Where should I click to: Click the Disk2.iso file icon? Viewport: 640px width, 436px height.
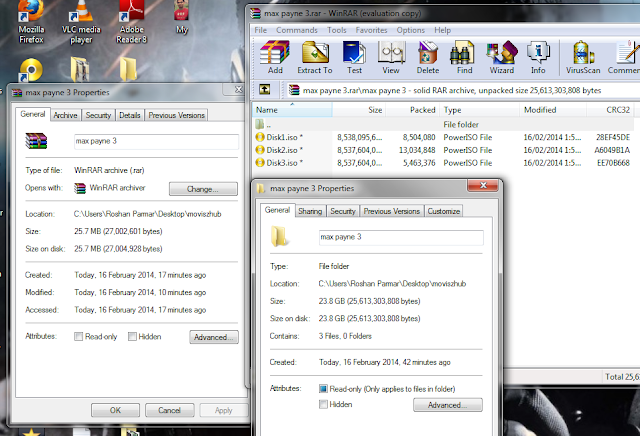tap(260, 150)
